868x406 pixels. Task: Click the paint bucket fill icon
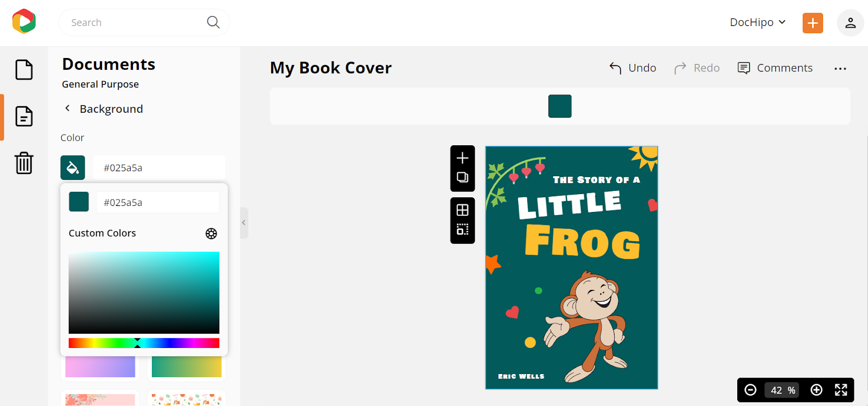pos(73,168)
